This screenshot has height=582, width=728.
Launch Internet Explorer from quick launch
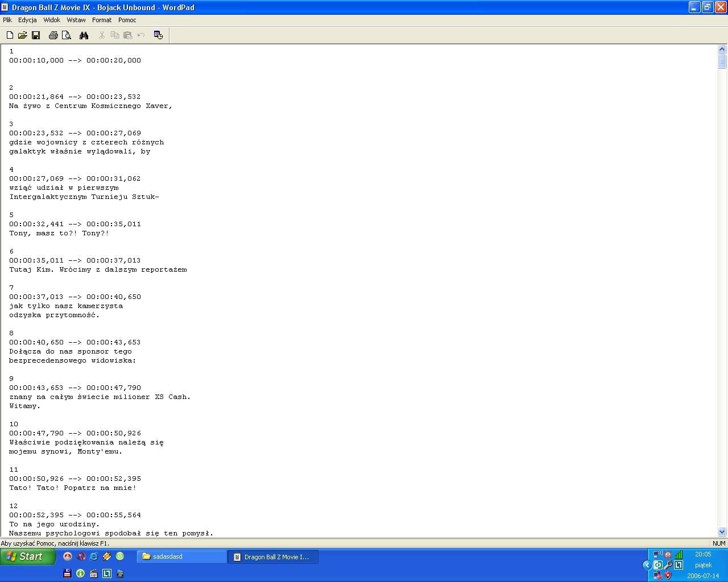point(94,556)
